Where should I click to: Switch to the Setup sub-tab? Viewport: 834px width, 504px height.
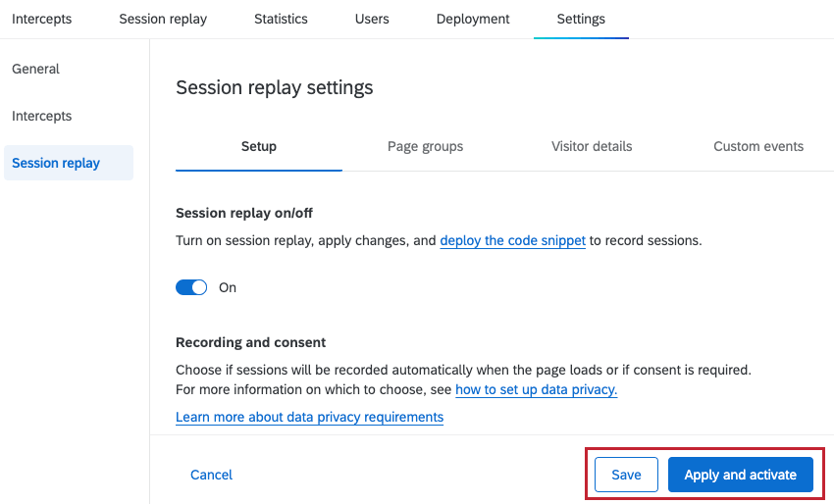[258, 147]
